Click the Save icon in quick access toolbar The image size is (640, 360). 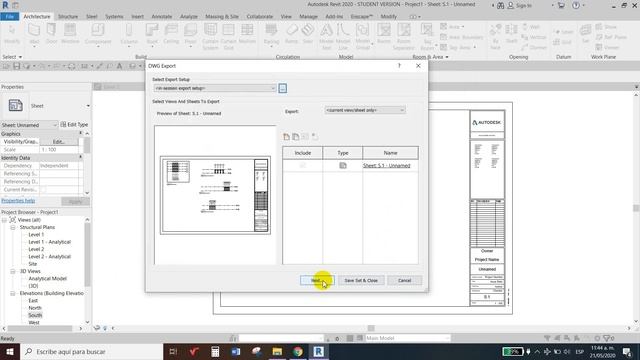[x=16, y=66]
